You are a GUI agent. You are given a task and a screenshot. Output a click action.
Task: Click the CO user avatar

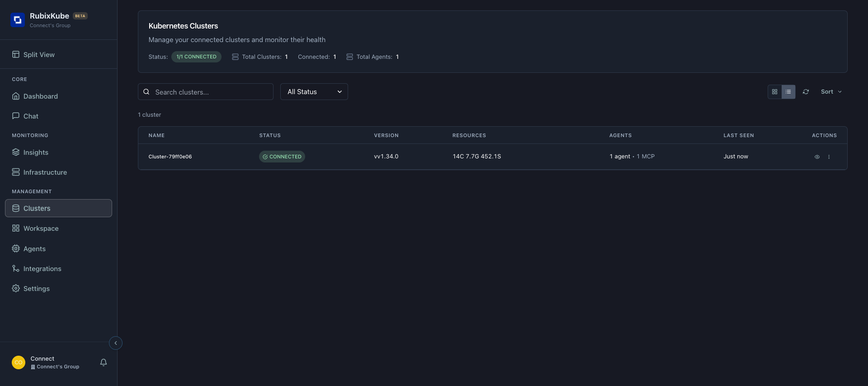click(19, 362)
